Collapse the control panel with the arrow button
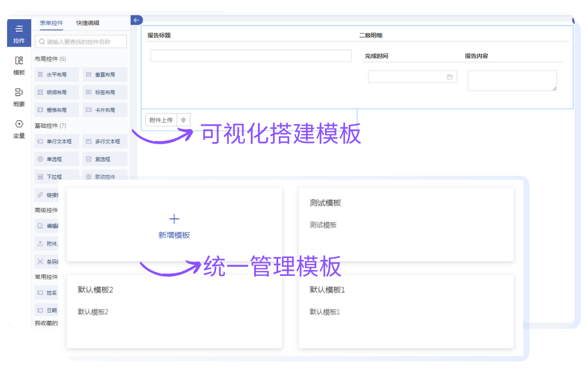 pos(137,20)
